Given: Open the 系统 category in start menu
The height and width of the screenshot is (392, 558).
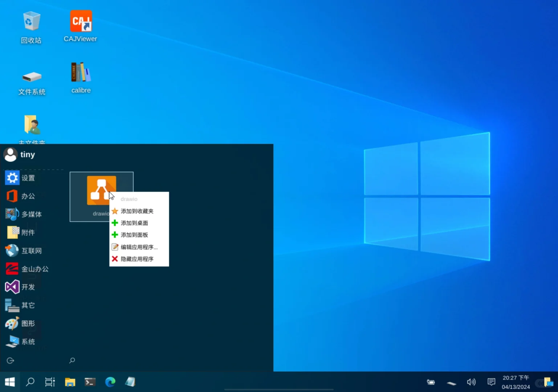Looking at the screenshot, I should [21, 341].
